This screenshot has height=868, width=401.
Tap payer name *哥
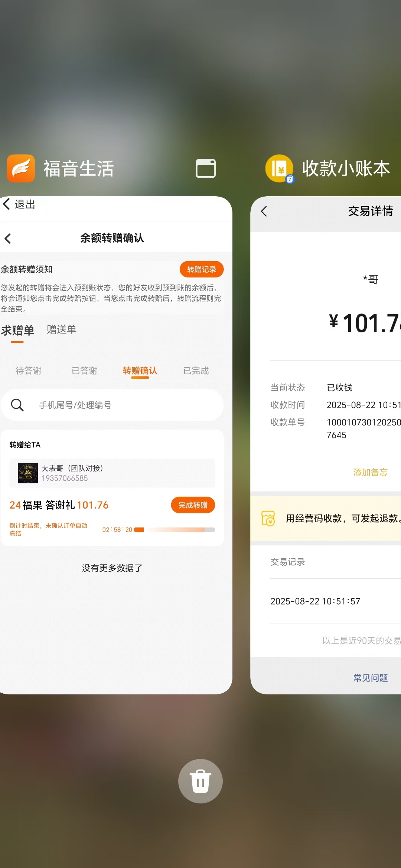(370, 279)
